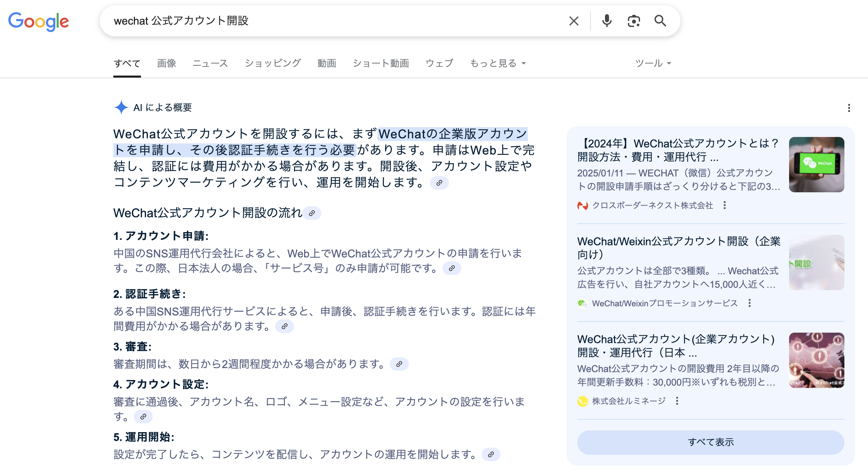Start voice search with microphone icon
The width and height of the screenshot is (868, 475).
coord(607,21)
